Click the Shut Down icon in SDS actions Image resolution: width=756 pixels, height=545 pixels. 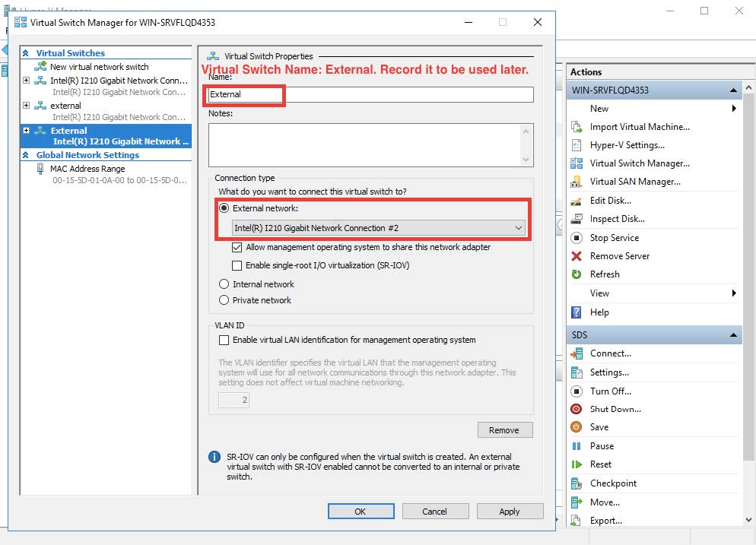pos(577,409)
